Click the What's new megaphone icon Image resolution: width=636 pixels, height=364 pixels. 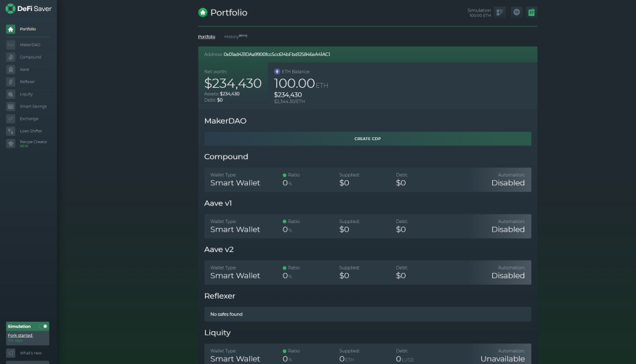tap(11, 353)
